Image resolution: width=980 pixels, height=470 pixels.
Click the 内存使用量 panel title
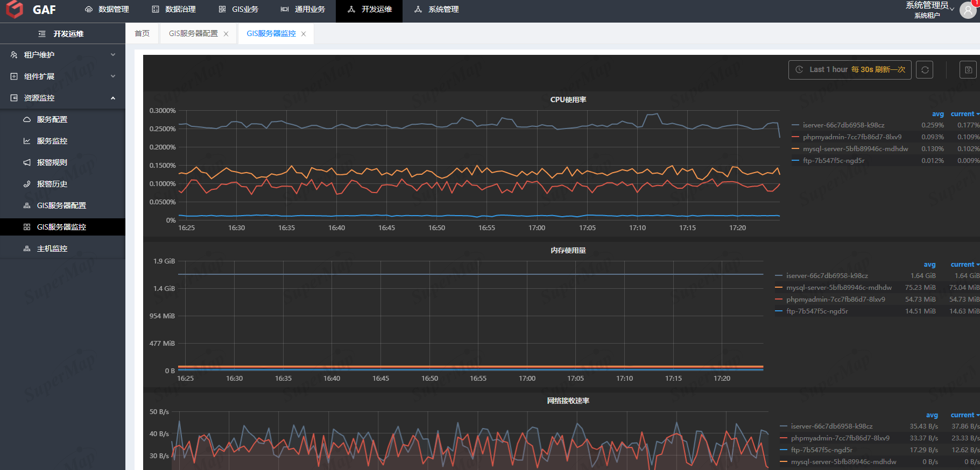568,250
